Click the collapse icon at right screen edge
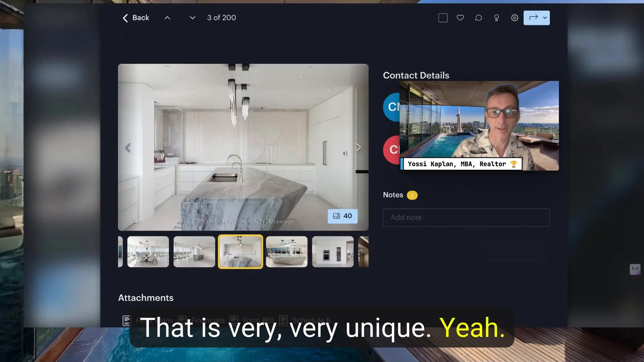Viewport: 644px width, 362px height. [635, 269]
